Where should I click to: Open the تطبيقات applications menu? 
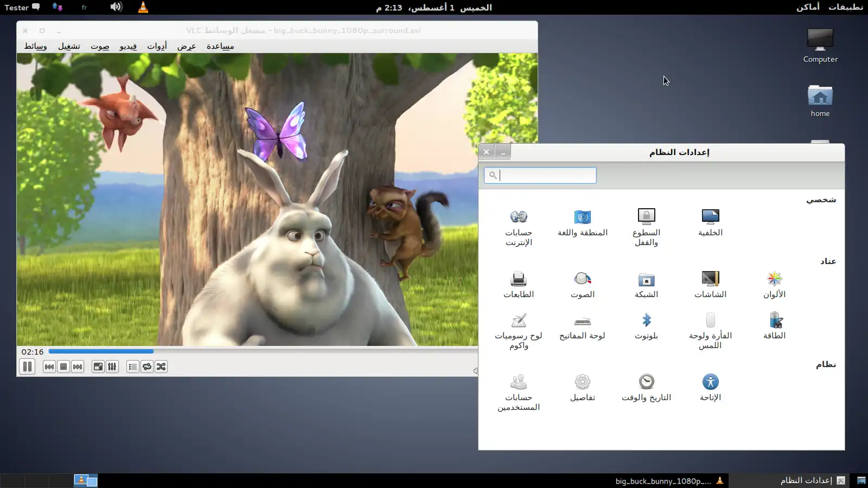pos(846,7)
